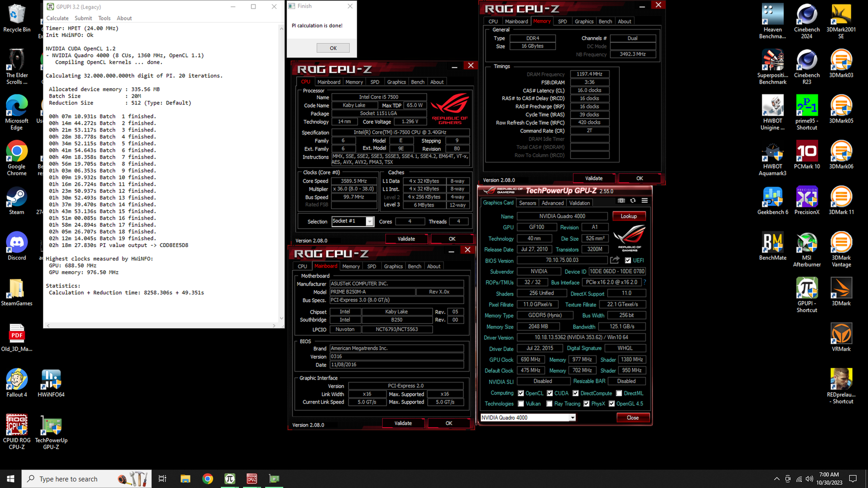Open File Explorer from the taskbar
This screenshot has height=488, width=868.
185,479
